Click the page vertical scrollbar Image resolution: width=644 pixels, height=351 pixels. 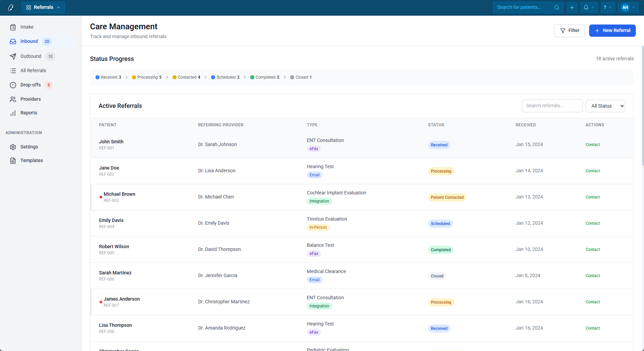tap(643, 106)
